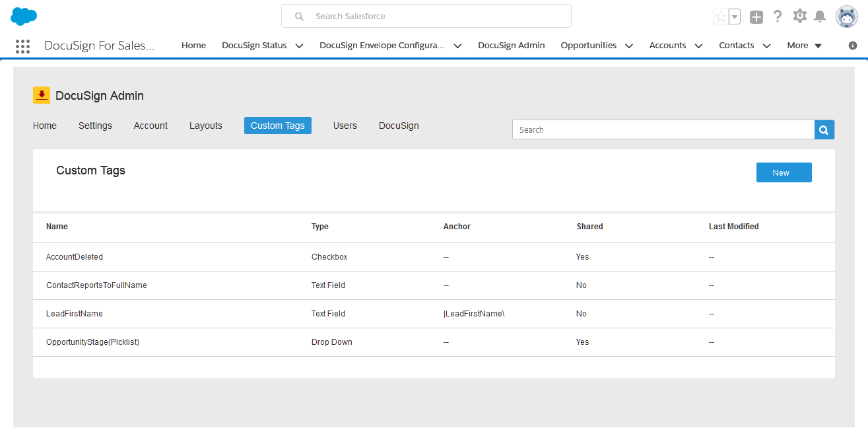Expand the Accounts tab chevron

[x=698, y=46]
